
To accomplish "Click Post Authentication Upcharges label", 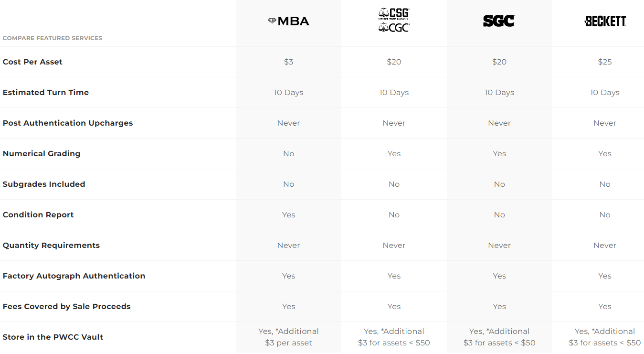I will click(x=68, y=123).
